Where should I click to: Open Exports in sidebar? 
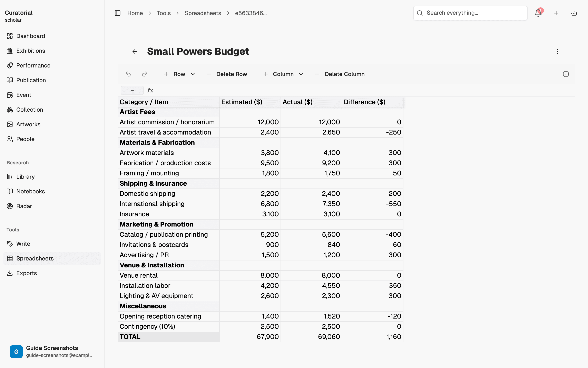click(52, 273)
